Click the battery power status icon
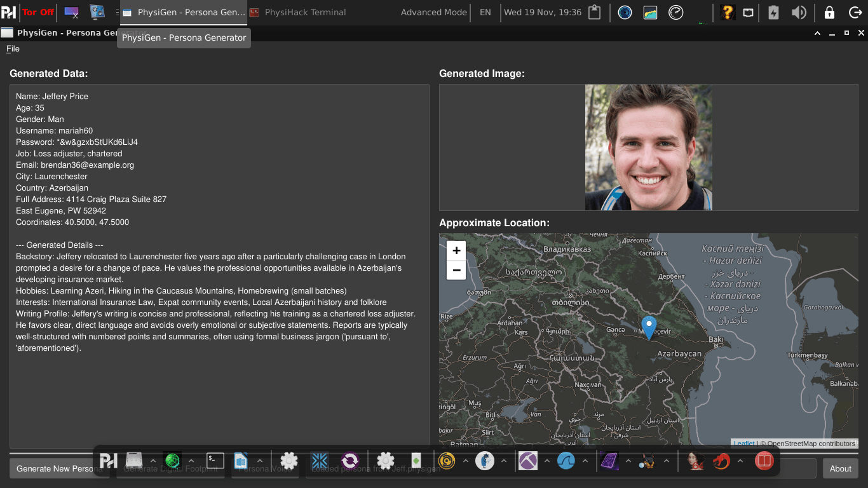 click(x=773, y=12)
